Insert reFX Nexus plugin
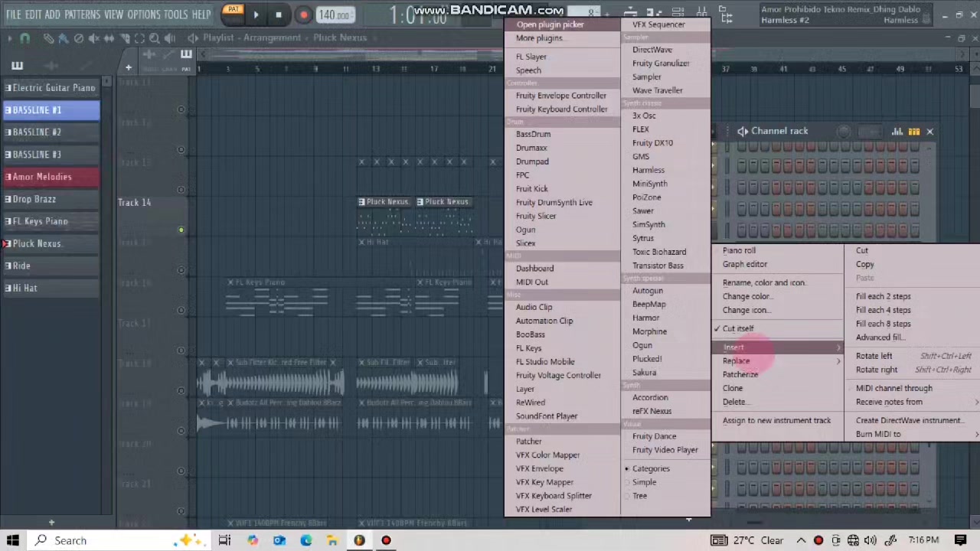 (652, 411)
